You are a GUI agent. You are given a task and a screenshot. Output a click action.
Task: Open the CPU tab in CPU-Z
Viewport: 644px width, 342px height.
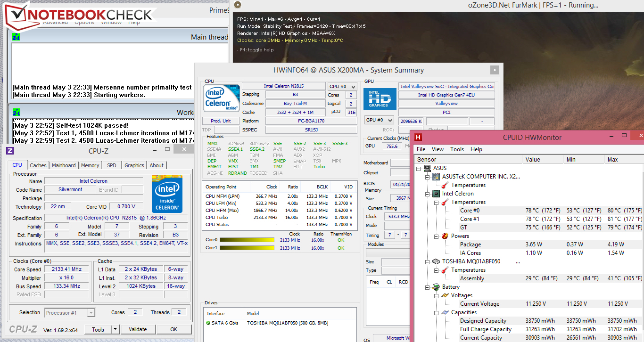point(17,165)
